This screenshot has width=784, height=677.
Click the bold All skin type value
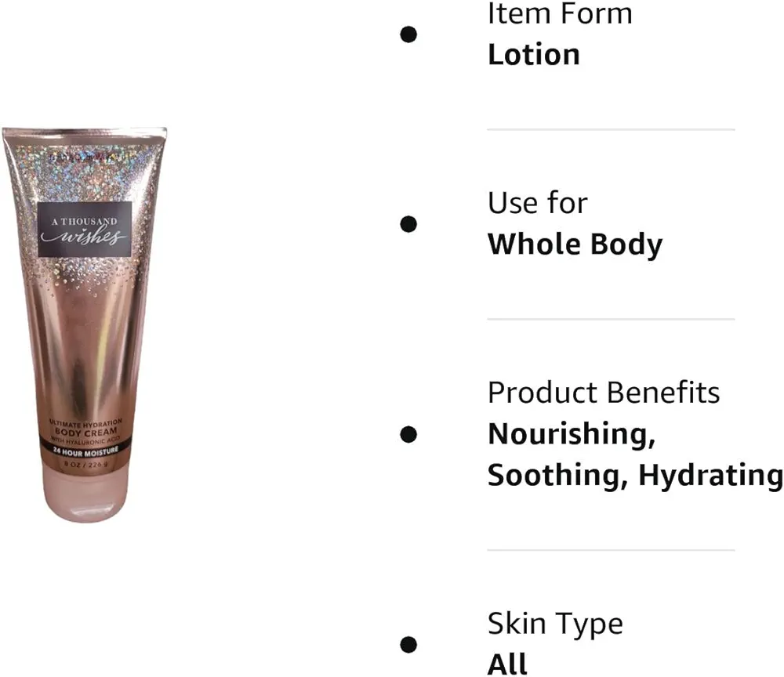point(507,664)
